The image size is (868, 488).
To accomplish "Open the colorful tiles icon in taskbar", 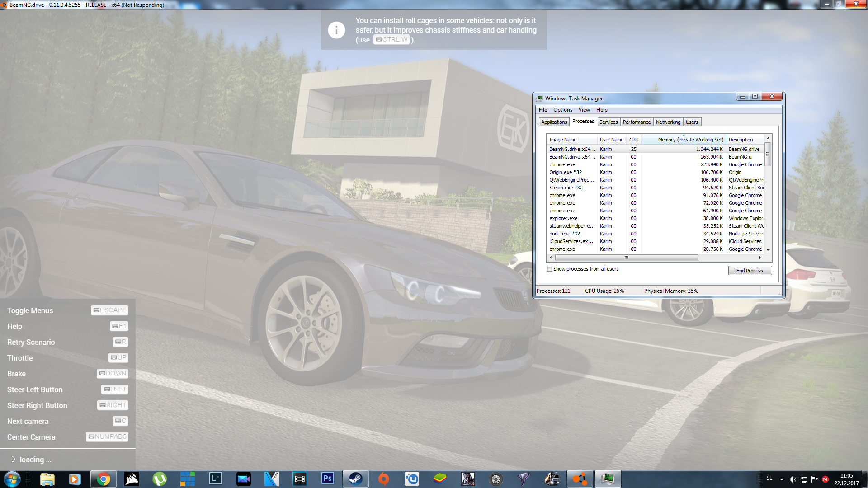I will coord(188,479).
